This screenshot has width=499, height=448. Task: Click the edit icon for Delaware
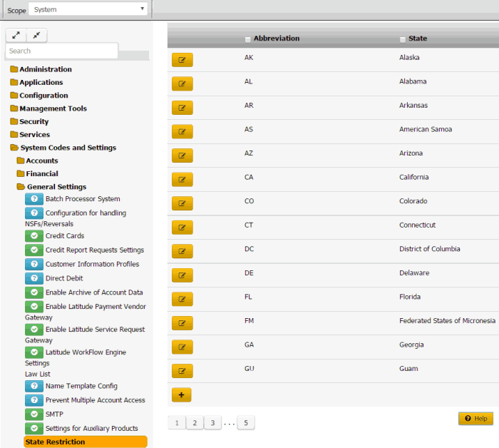tap(182, 275)
